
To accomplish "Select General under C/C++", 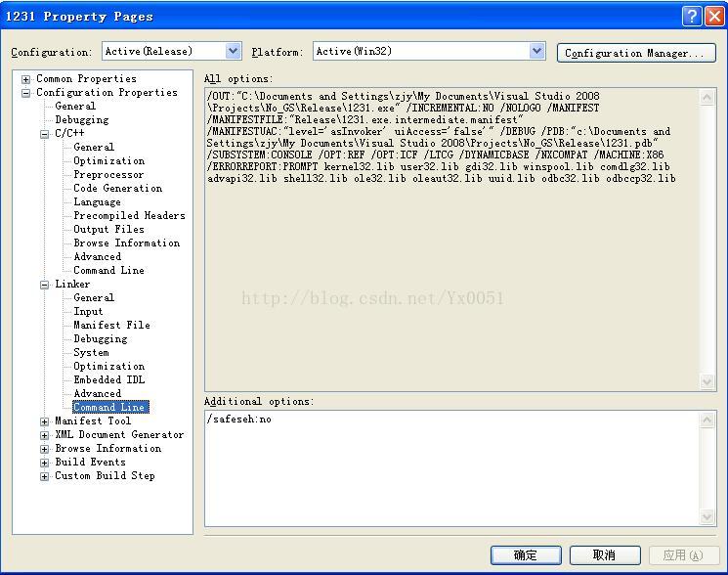I will [94, 148].
